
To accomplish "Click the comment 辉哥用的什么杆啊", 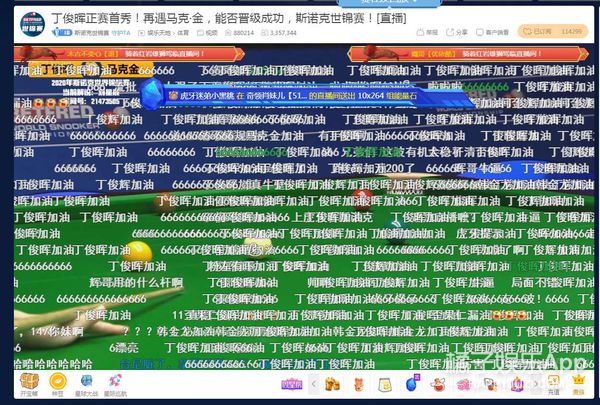I will point(136,283).
